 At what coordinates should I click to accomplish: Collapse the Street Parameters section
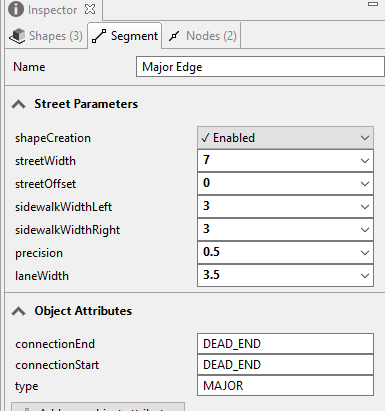(19, 104)
